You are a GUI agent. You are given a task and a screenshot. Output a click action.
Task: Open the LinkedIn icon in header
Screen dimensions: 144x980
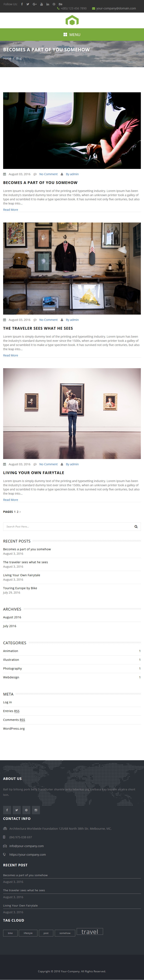click(x=48, y=4)
